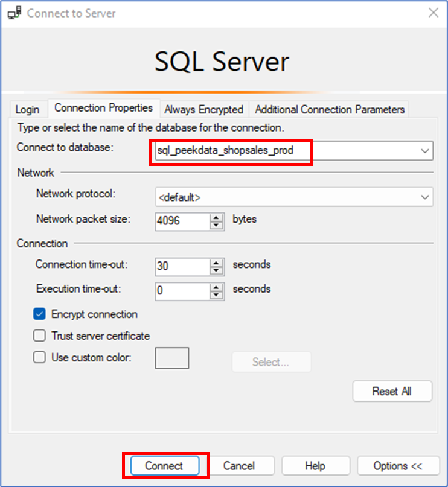Open Help for the connection dialog
Viewport: 448px width, 487px height.
coord(316,465)
